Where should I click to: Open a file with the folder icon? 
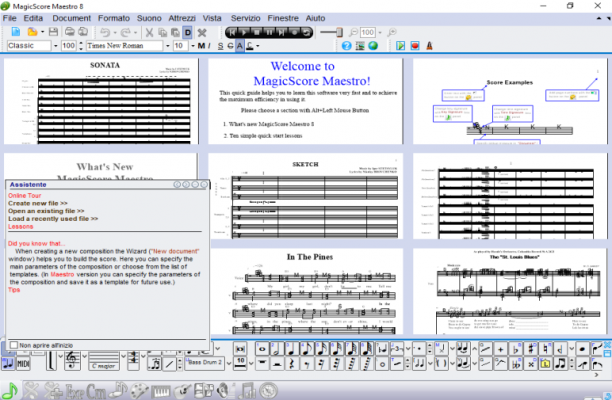pyautogui.click(x=32, y=32)
